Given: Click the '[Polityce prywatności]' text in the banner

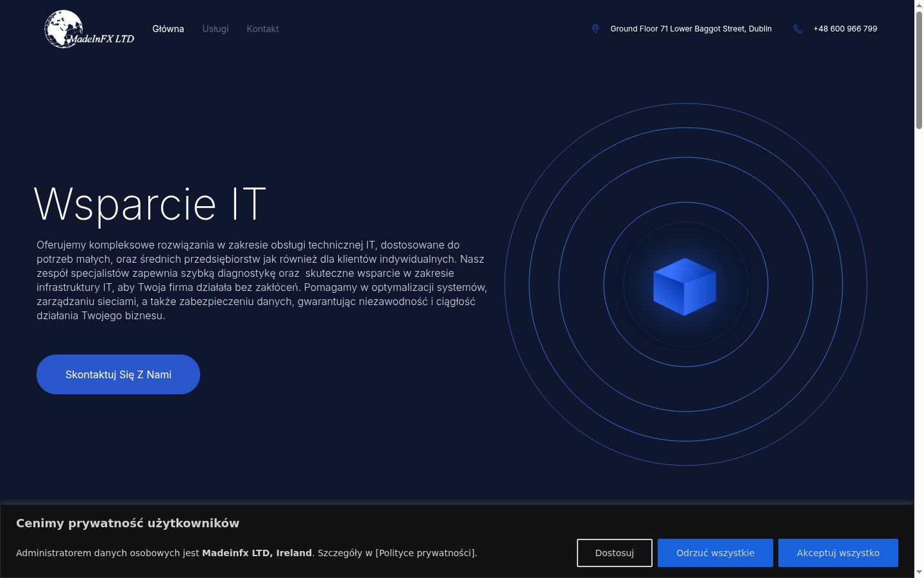Looking at the screenshot, I should [425, 553].
